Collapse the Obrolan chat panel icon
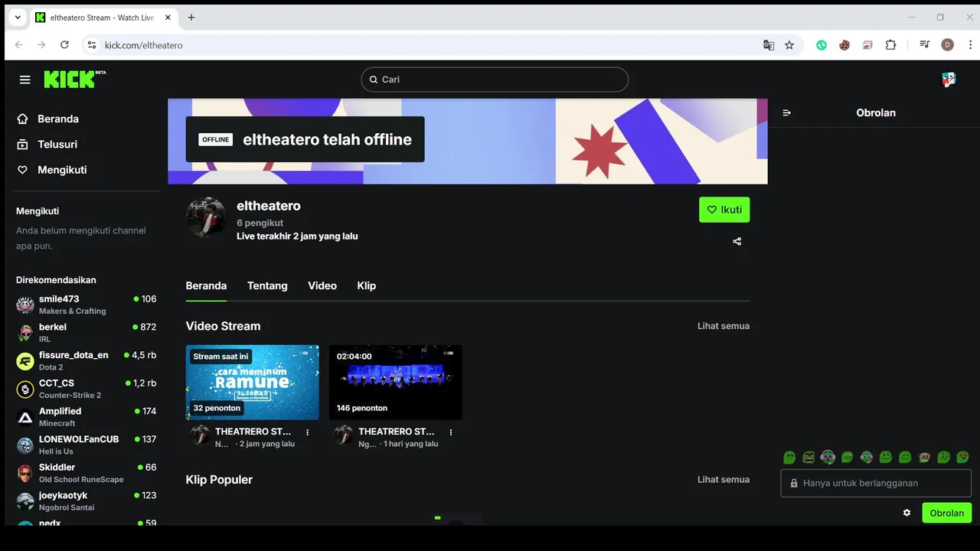The image size is (980, 551). 786,112
